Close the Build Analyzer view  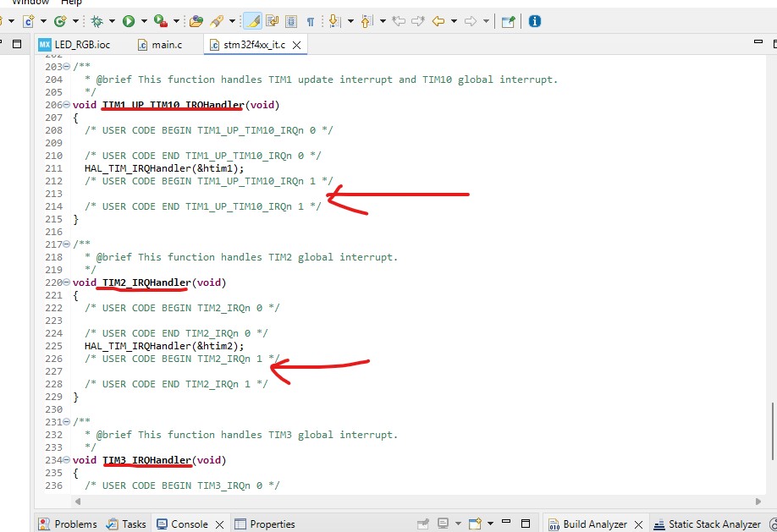(639, 524)
